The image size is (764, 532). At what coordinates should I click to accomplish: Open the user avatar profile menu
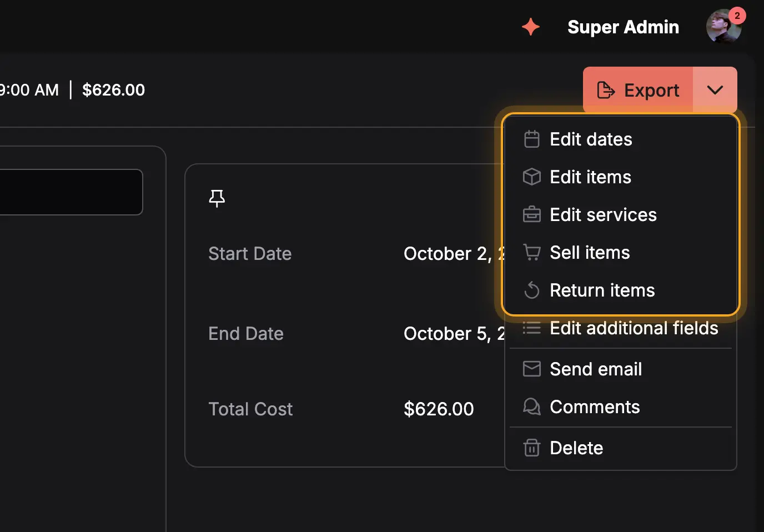[x=723, y=27]
